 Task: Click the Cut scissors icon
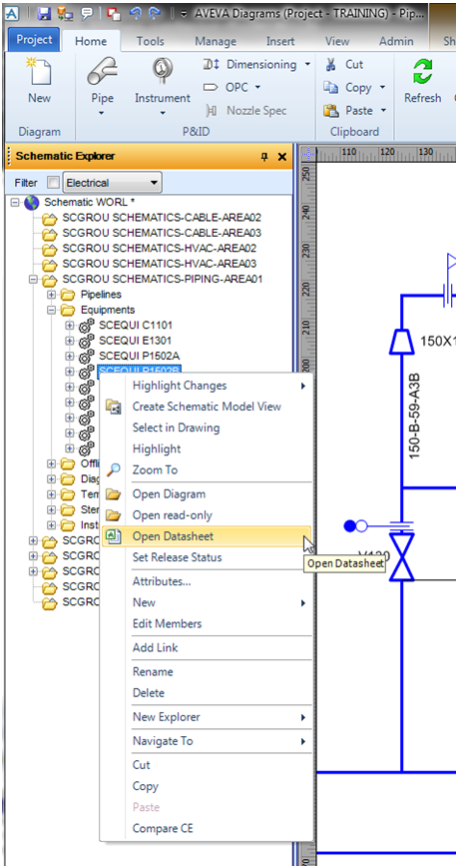pyautogui.click(x=331, y=65)
